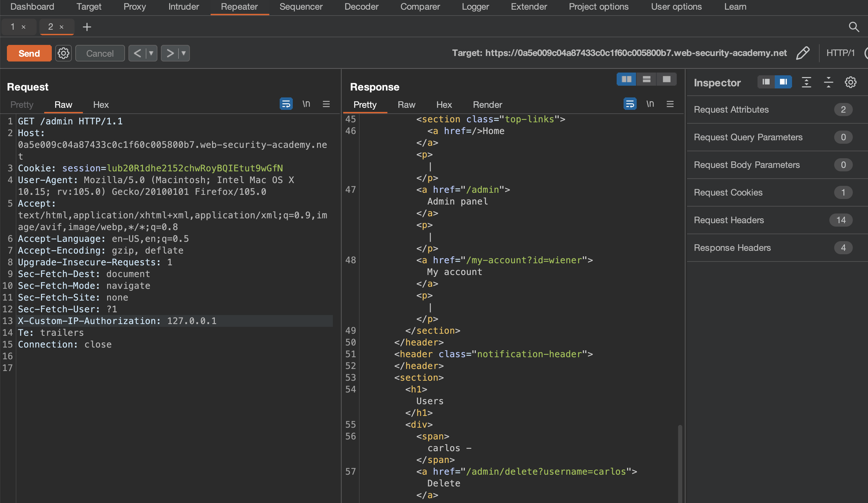This screenshot has height=503, width=868.
Task: Open history forward dropdown arrow
Action: 184,53
